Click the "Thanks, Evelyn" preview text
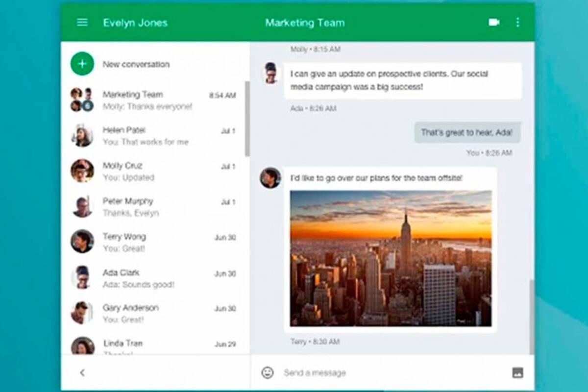 pyautogui.click(x=131, y=213)
